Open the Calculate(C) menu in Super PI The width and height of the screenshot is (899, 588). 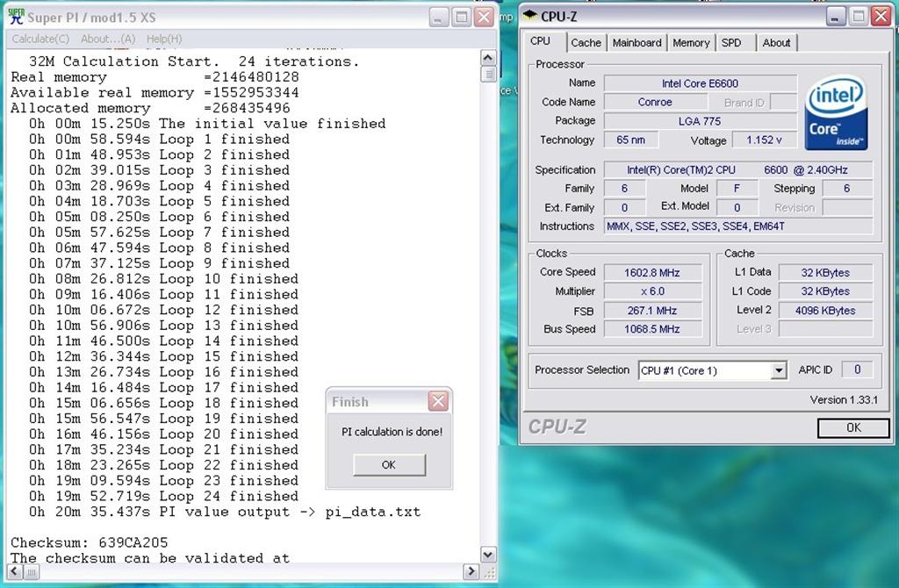coord(40,39)
